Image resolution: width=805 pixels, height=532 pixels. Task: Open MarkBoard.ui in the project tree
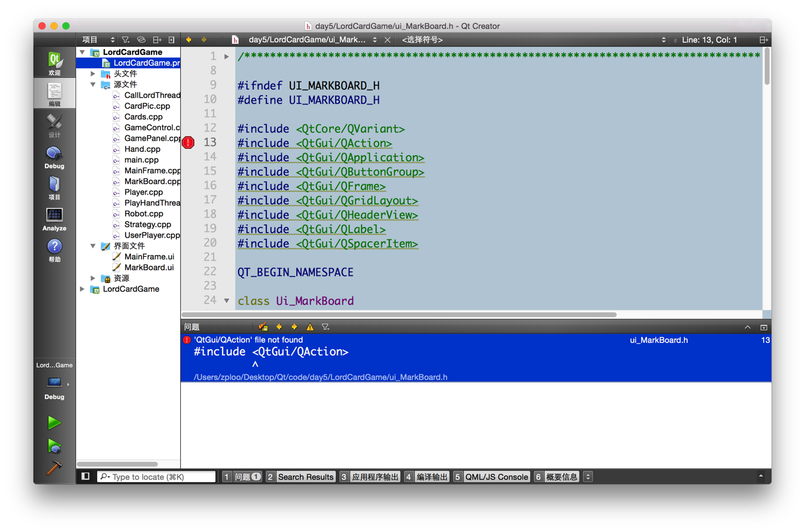149,267
